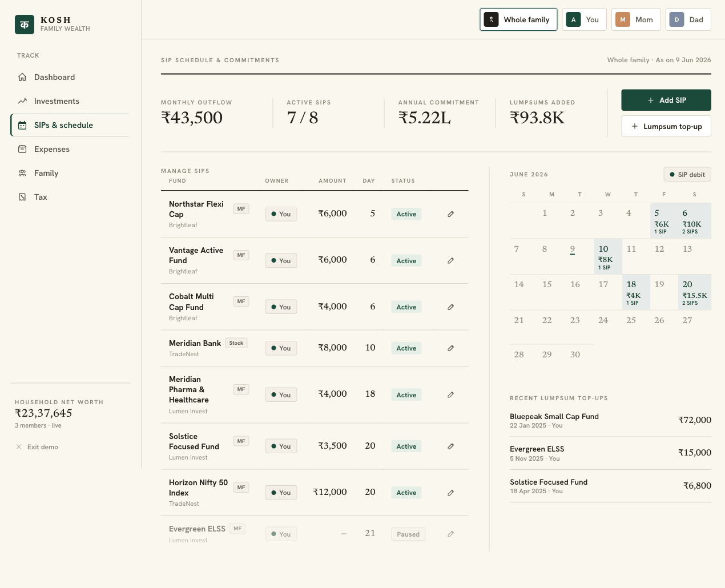Click the 'M' avatar badge

(623, 19)
